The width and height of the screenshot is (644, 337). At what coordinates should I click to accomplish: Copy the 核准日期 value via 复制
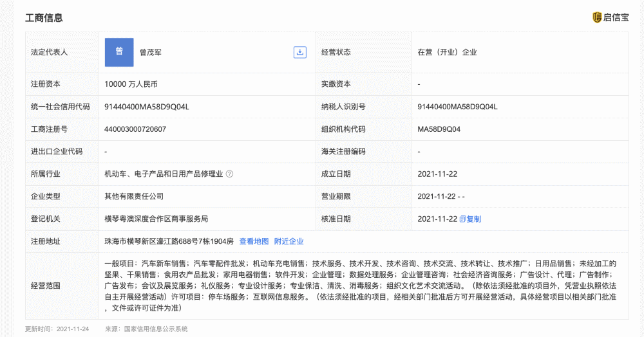470,219
